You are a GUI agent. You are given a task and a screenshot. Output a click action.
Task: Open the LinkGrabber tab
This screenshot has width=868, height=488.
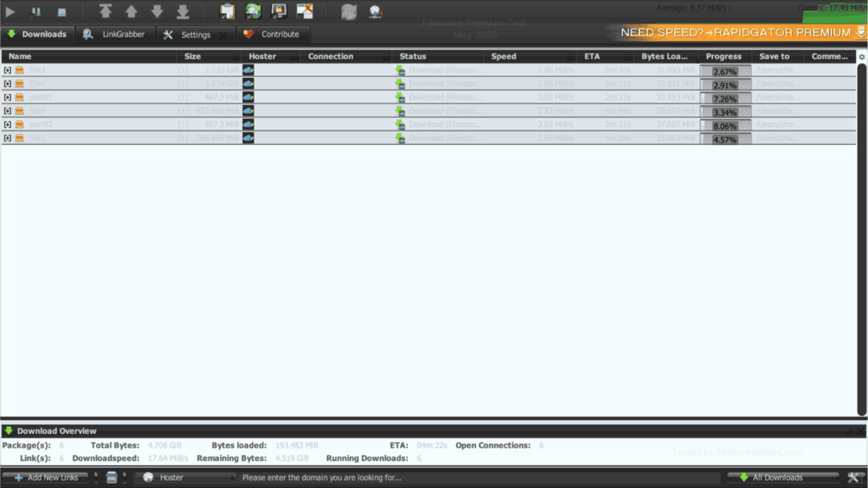click(115, 34)
